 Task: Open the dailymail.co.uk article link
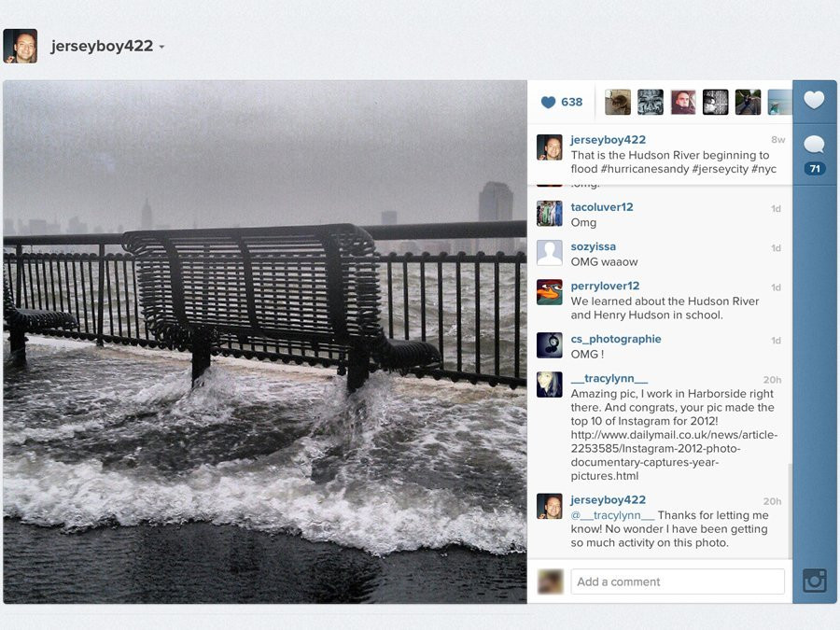tap(674, 455)
